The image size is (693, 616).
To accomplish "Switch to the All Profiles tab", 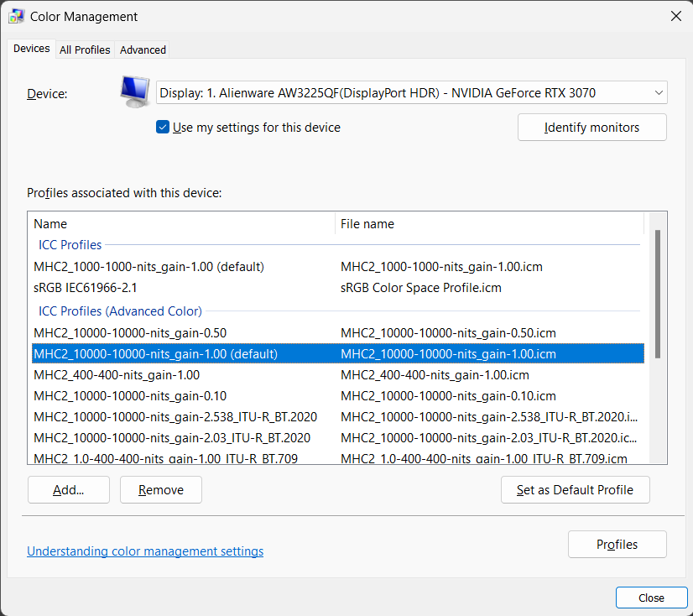I will pos(85,50).
